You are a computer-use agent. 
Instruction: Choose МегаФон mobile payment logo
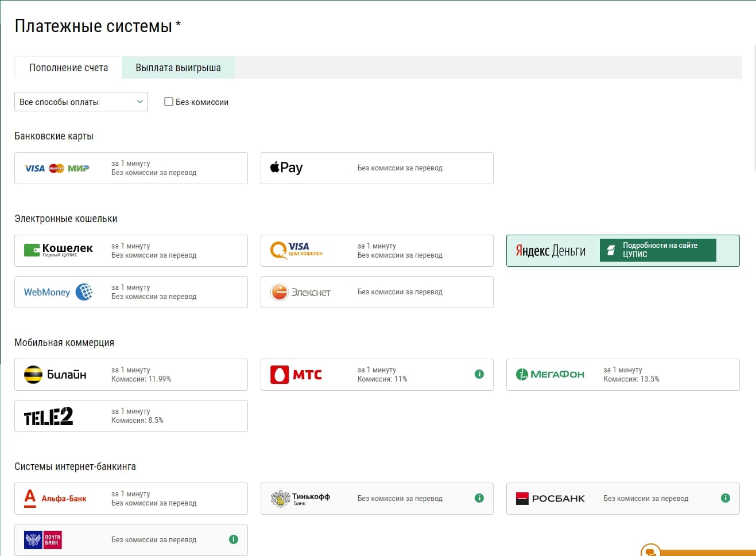[x=550, y=375]
